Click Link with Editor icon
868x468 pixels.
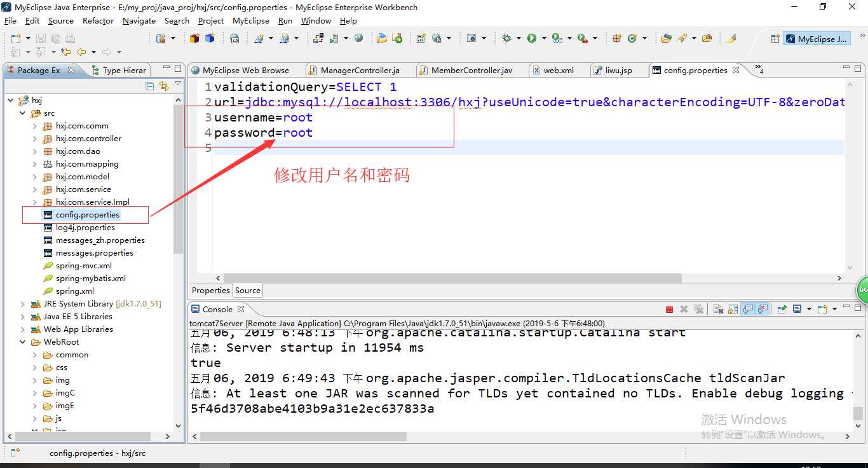tap(164, 86)
